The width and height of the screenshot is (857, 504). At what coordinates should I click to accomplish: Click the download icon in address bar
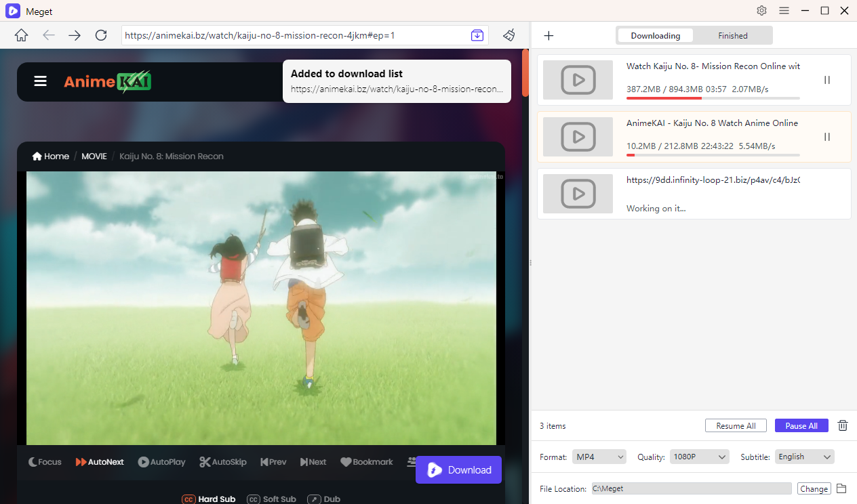pyautogui.click(x=477, y=35)
